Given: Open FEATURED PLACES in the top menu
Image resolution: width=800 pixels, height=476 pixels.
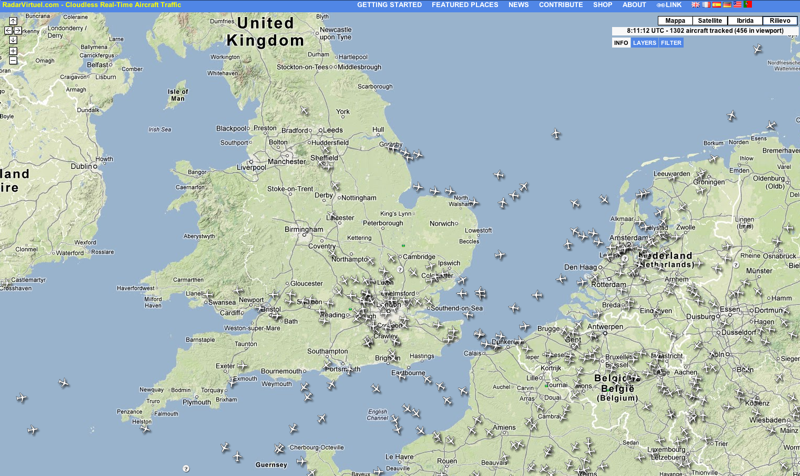Looking at the screenshot, I should tap(465, 5).
